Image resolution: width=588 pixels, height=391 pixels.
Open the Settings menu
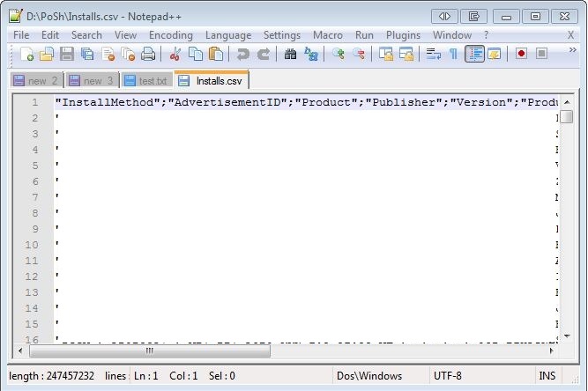tap(282, 35)
